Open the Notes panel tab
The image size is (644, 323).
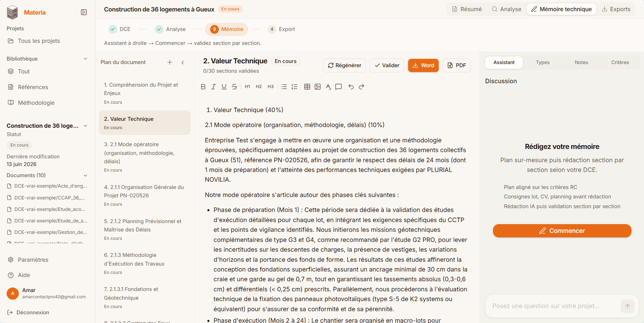pyautogui.click(x=581, y=62)
